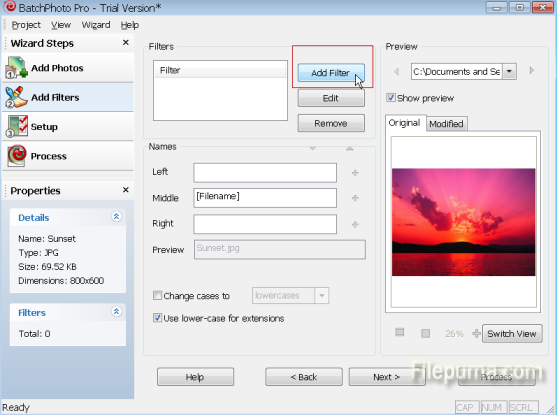Click the Next > button
This screenshot has width=557, height=415.
386,377
